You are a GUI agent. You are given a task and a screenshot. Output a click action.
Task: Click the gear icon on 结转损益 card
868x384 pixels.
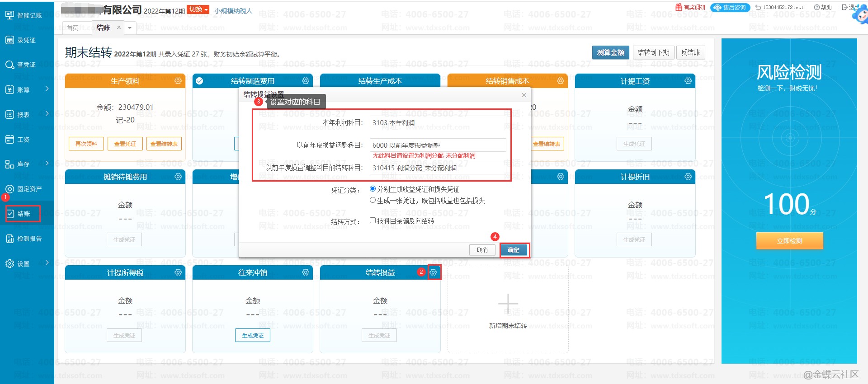[x=434, y=272]
